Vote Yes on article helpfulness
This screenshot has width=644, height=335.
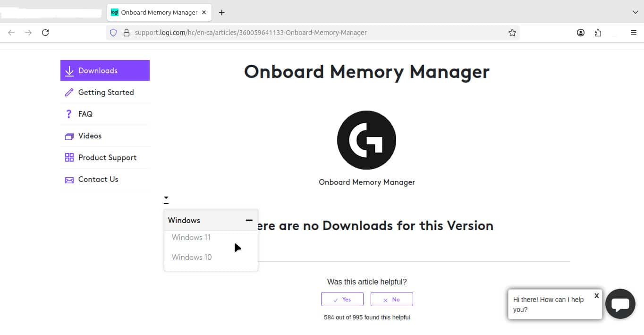pyautogui.click(x=342, y=299)
